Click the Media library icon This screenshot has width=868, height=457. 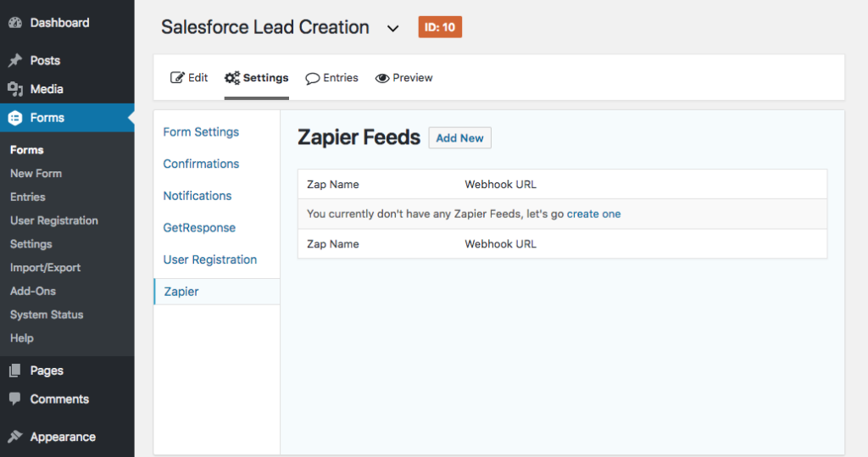pos(15,89)
